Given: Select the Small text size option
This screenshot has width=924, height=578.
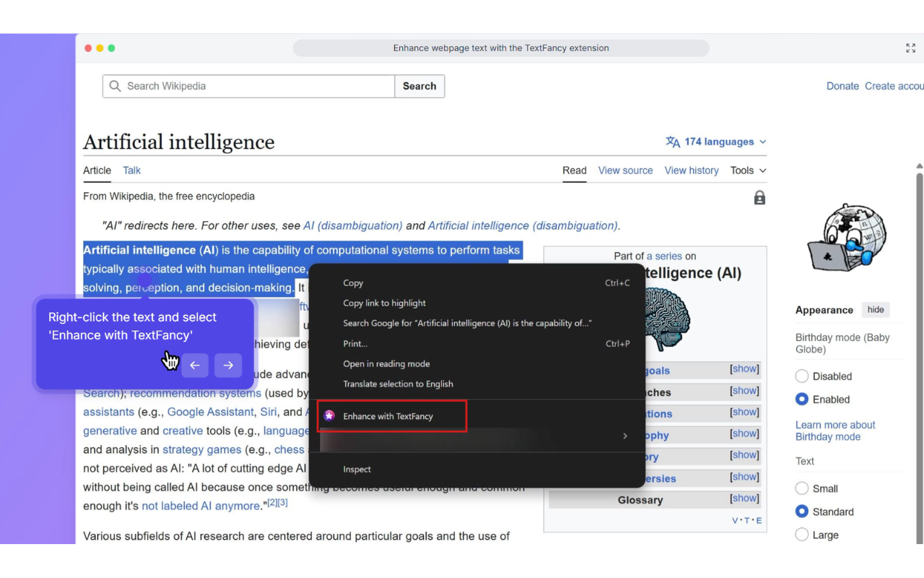Looking at the screenshot, I should click(802, 488).
